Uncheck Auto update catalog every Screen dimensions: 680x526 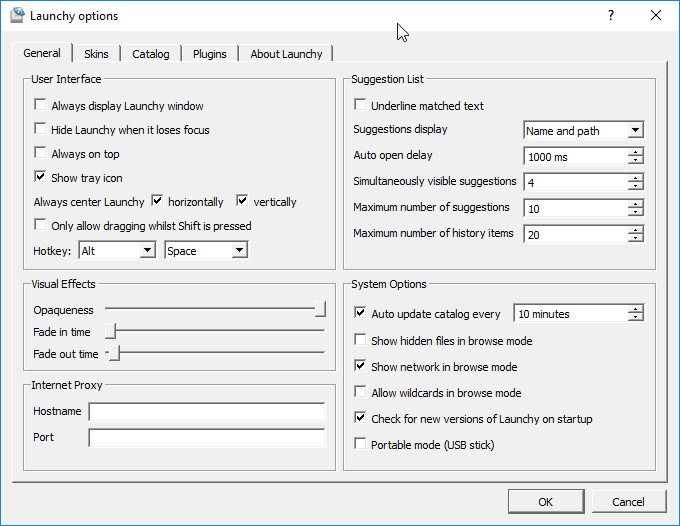coord(360,312)
